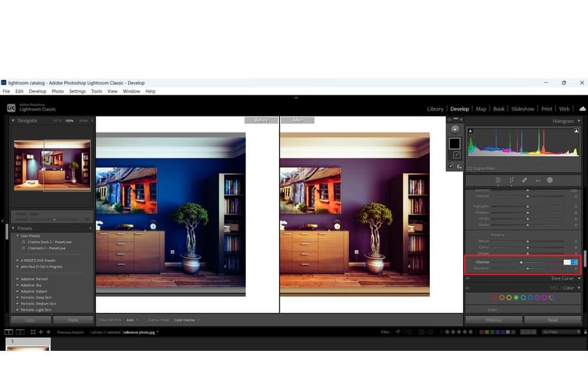
Task: Select the filmstrip photo thumbnail
Action: tap(28, 344)
